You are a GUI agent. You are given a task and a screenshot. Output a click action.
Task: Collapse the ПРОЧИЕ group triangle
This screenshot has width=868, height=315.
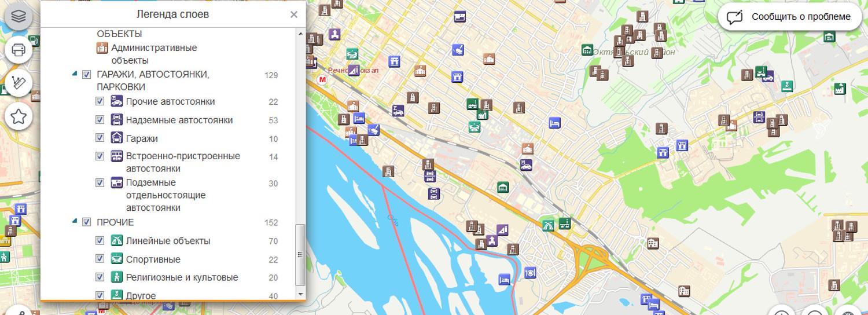(75, 222)
